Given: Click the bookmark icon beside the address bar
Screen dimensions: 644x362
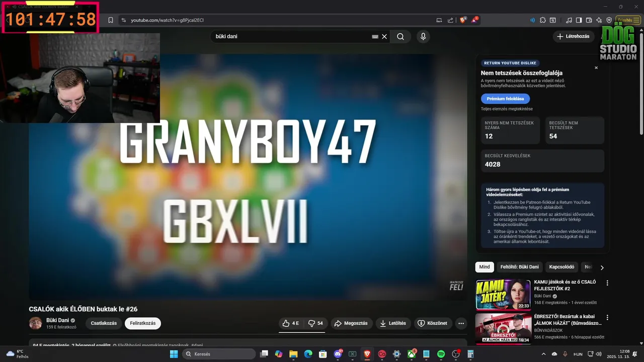Looking at the screenshot, I should coord(111,20).
